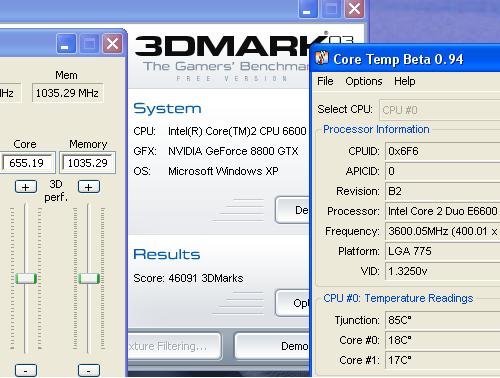Click the Memory clock slider handle
Screen dimensions: 500x378
click(89, 278)
